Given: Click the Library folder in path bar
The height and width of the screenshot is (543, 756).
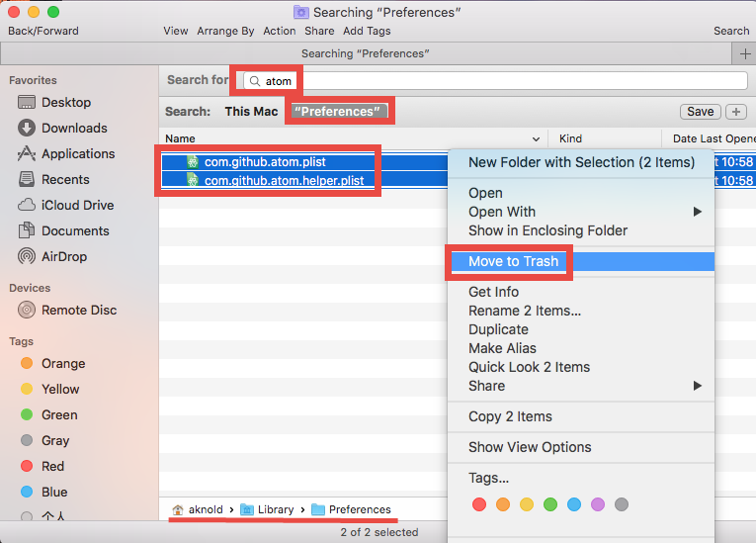Looking at the screenshot, I should [x=247, y=509].
